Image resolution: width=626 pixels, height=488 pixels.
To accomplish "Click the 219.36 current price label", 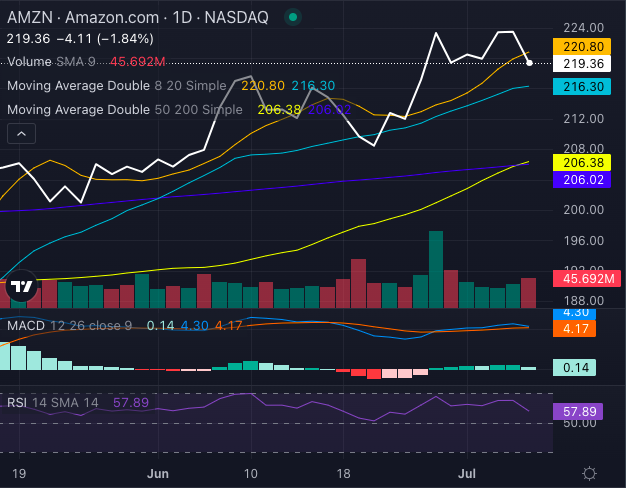I will (x=582, y=63).
